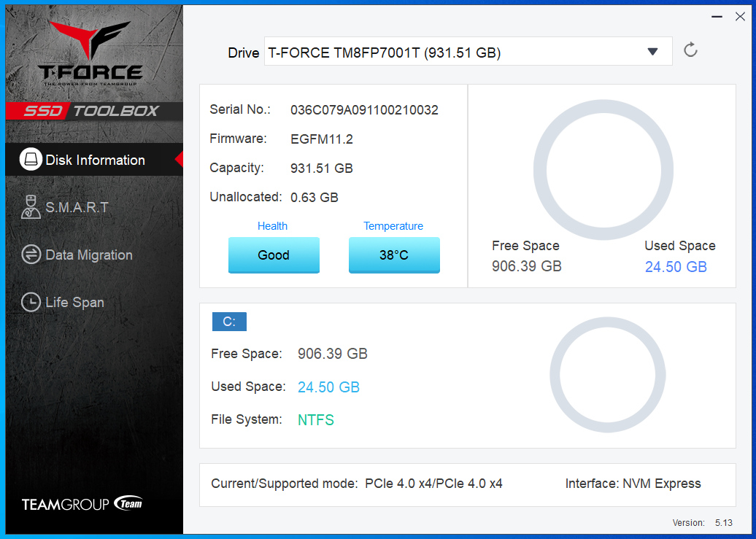Click the 38°C temperature button
This screenshot has width=756, height=539.
[x=394, y=255]
